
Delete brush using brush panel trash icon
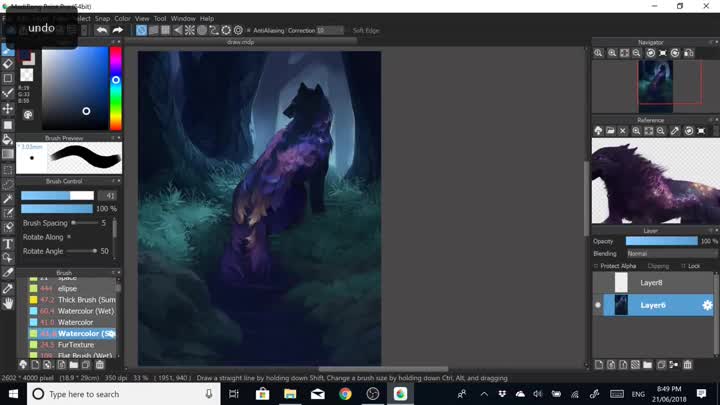tap(100, 365)
